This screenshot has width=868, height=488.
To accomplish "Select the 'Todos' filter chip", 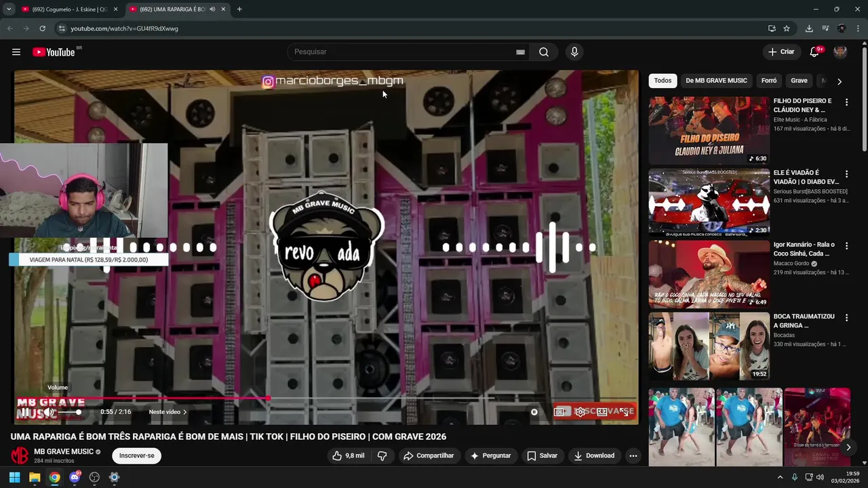I will 663,81.
